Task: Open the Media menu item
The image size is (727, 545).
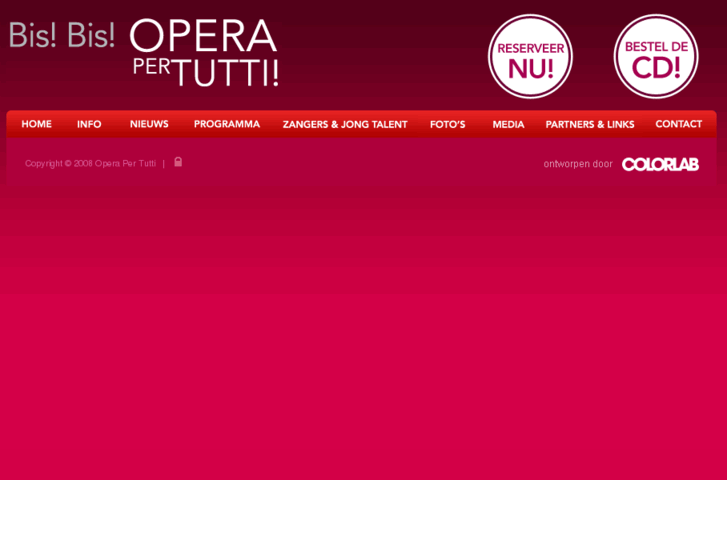Action: pos(508,124)
